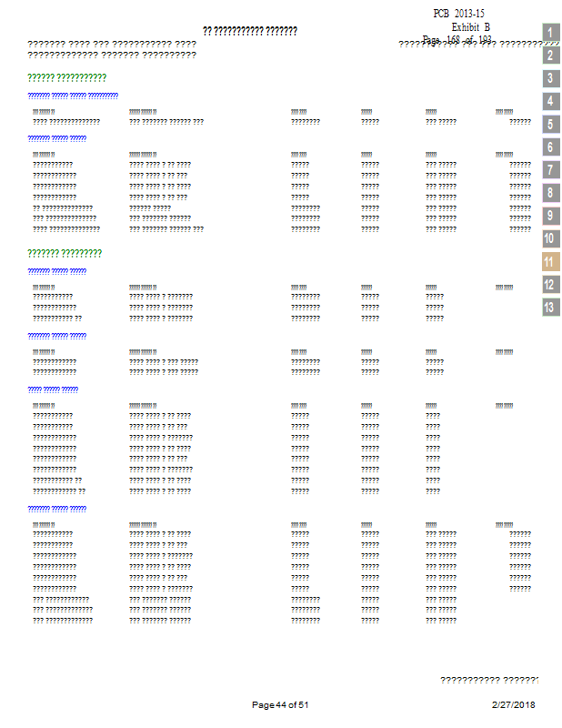Screen dimensions: 562x728
Task: Click the tab labeled 5
Action: [550, 125]
